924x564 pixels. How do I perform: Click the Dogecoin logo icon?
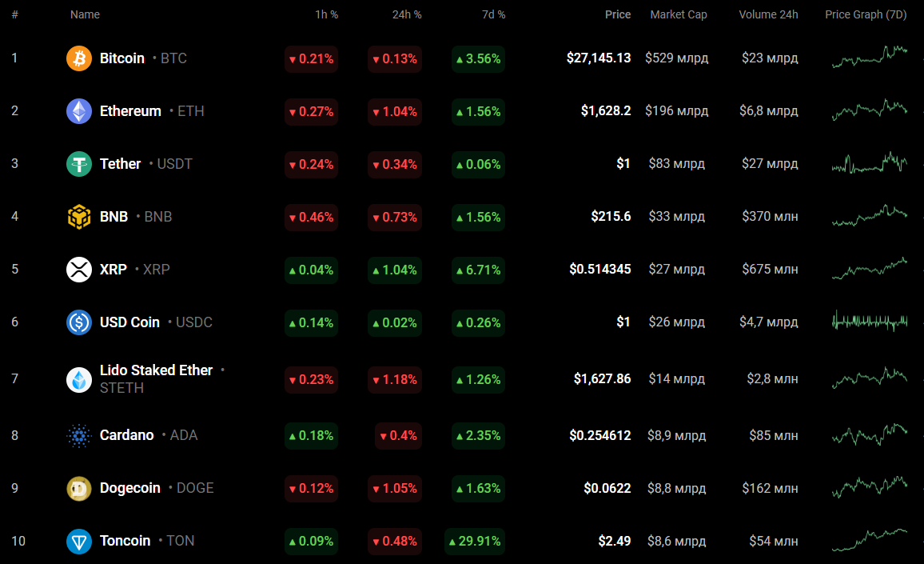click(x=79, y=488)
